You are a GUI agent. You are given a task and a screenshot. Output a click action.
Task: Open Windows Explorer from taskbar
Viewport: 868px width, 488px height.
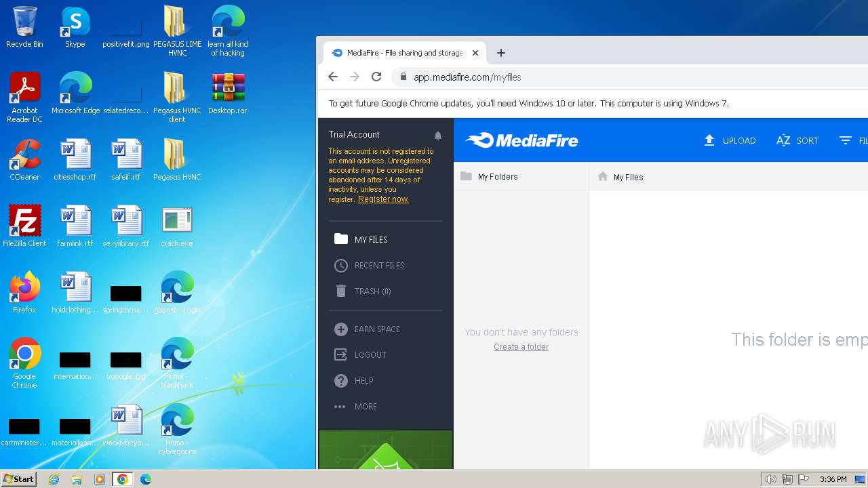click(x=77, y=479)
